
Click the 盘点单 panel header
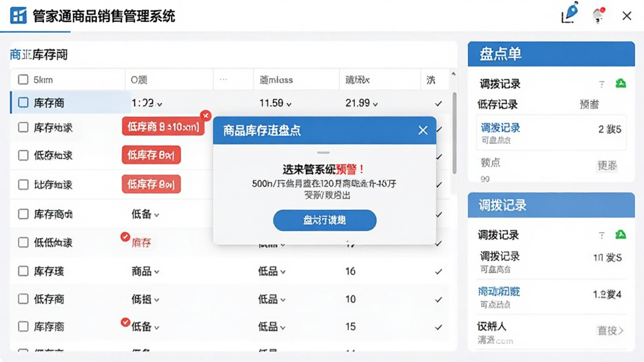pyautogui.click(x=551, y=54)
